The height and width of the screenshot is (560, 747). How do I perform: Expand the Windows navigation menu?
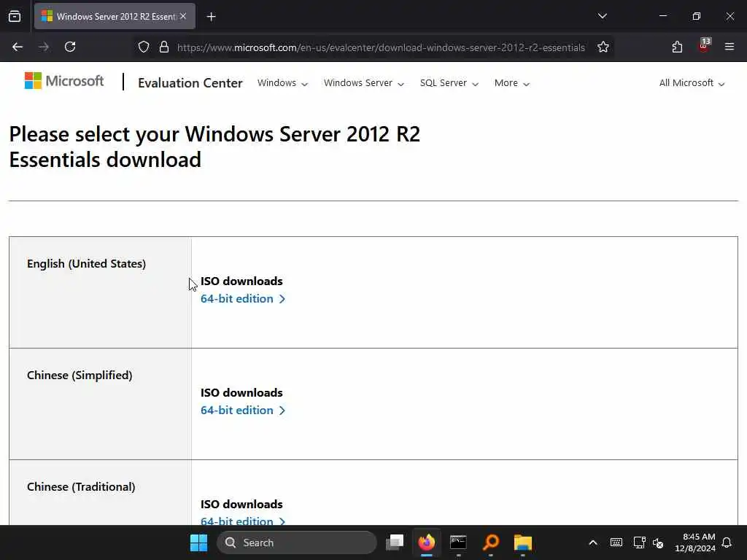coord(282,83)
